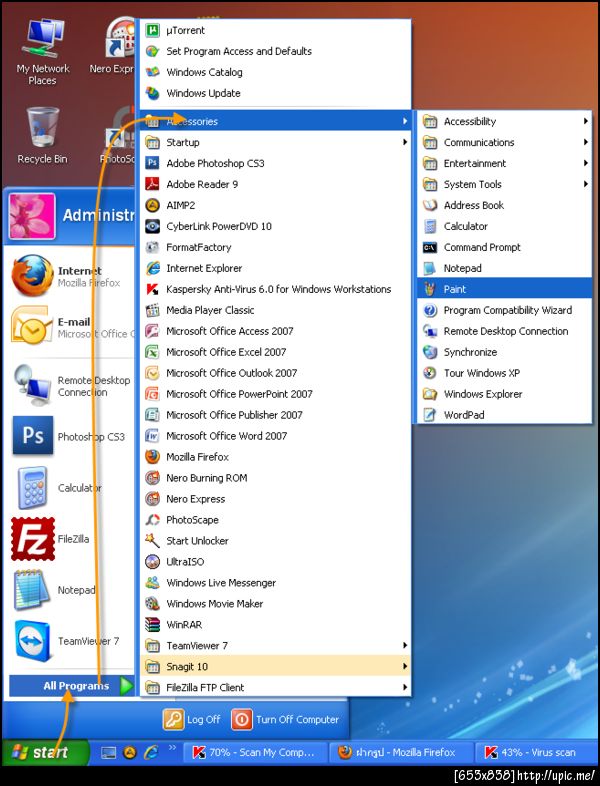The width and height of the screenshot is (600, 786).
Task: Switch to the Mozilla Firefox taskbar window
Action: click(401, 752)
